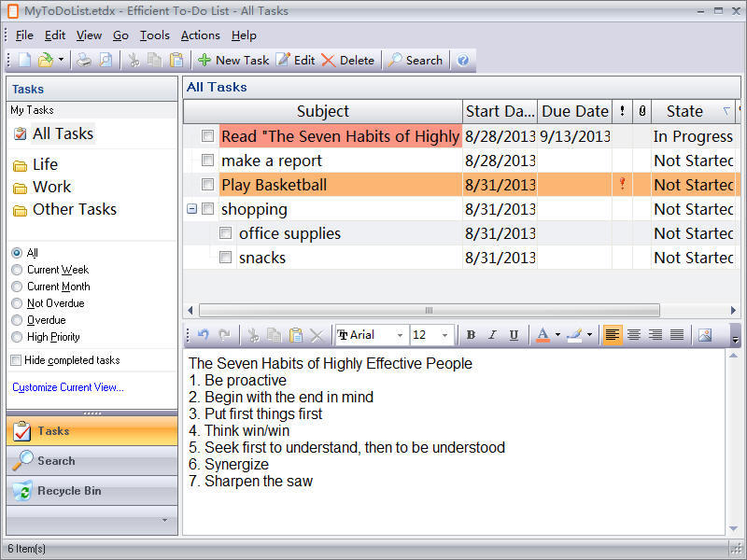Collapse the shopping task subtasks

191,209
